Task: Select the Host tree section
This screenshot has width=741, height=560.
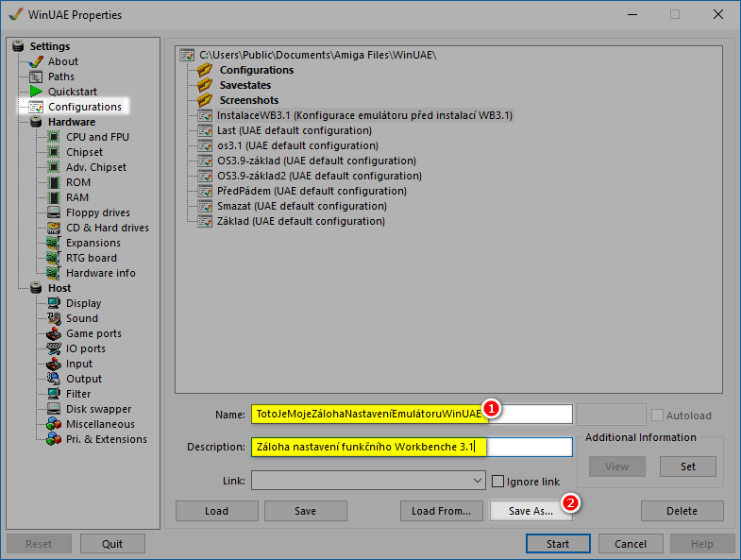Action: pos(59,288)
